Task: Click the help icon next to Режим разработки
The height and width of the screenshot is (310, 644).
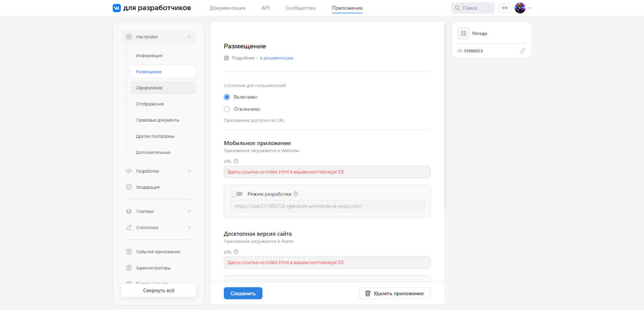Action: click(296, 194)
